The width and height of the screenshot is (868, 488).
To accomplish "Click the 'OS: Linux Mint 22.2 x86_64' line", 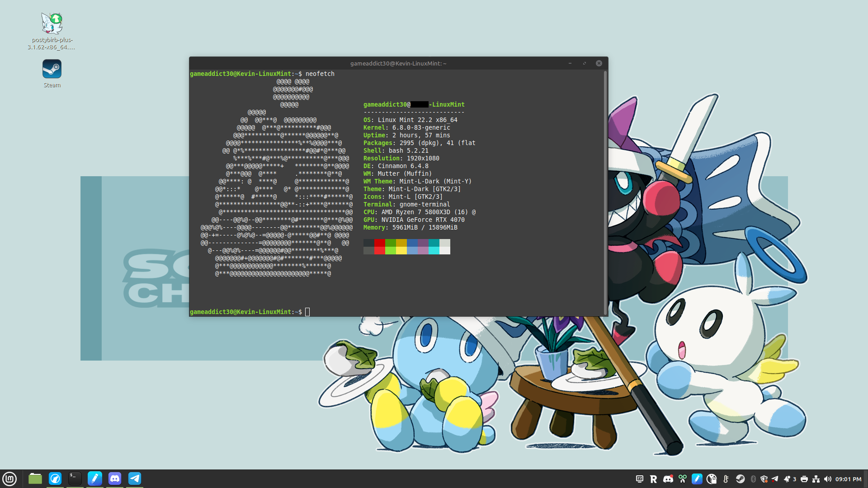I will [x=410, y=120].
